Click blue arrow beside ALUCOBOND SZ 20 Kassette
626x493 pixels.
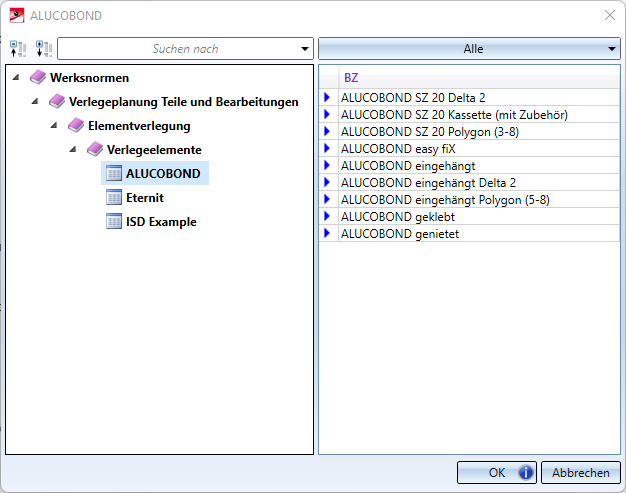point(327,114)
